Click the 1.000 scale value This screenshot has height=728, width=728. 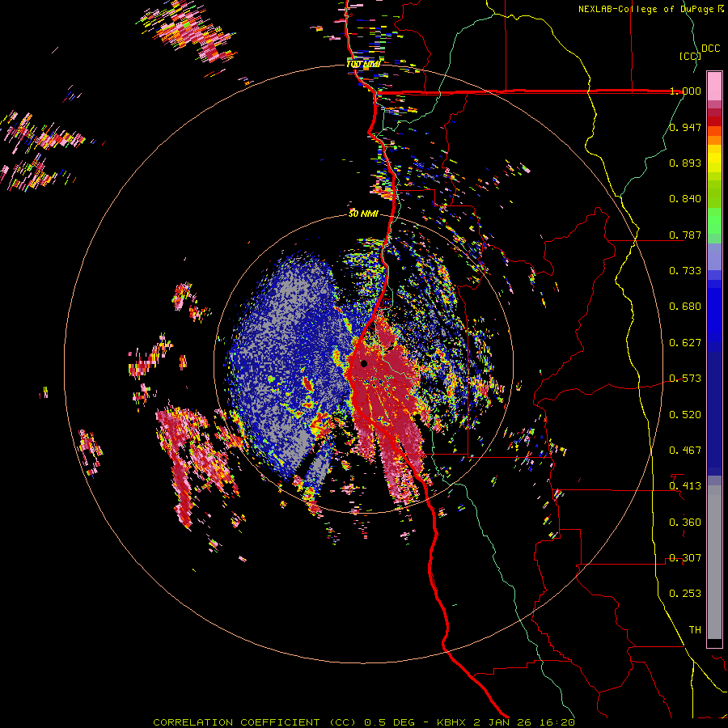click(x=685, y=91)
